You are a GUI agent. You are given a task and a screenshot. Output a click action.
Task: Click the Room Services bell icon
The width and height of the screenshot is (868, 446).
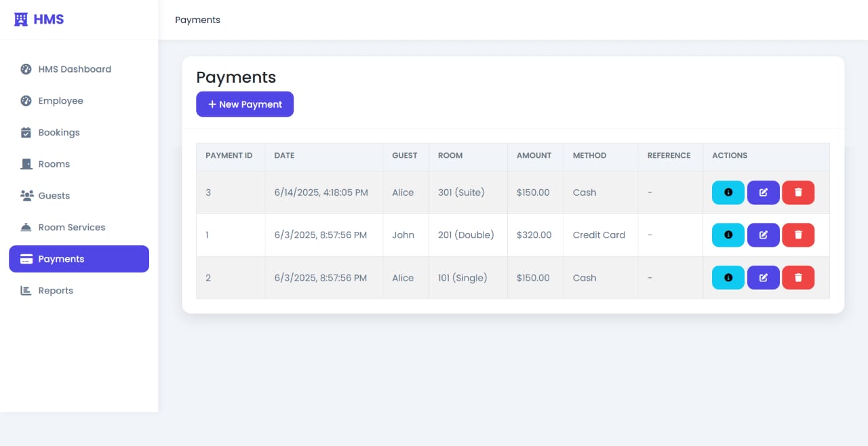pos(26,227)
